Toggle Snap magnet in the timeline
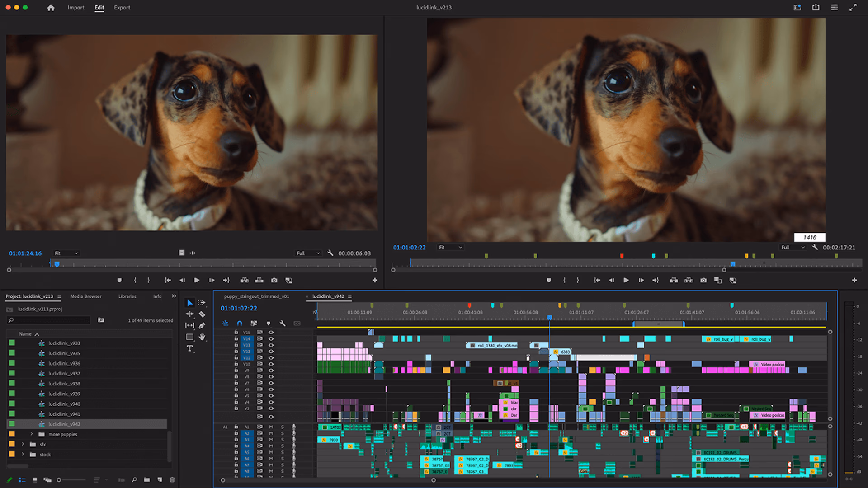868x488 pixels. click(x=239, y=323)
